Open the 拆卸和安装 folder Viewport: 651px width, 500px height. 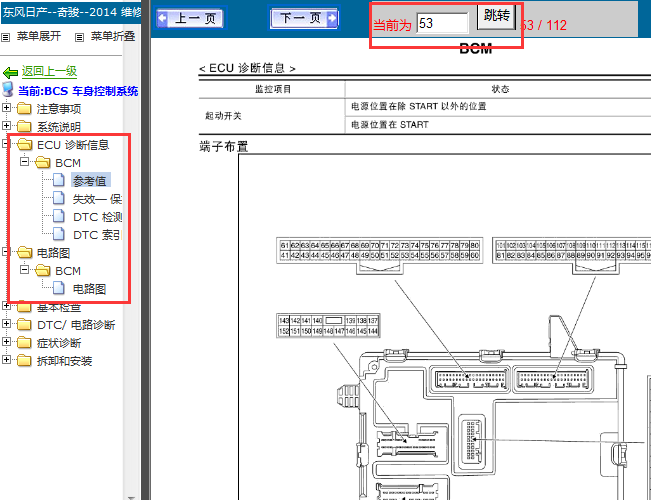tap(64, 361)
